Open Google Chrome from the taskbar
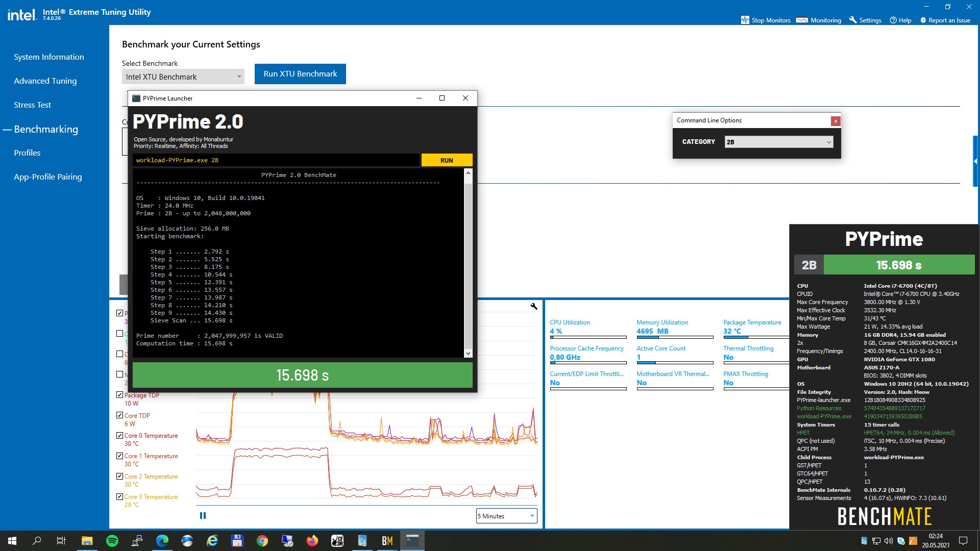980x551 pixels. (x=262, y=541)
